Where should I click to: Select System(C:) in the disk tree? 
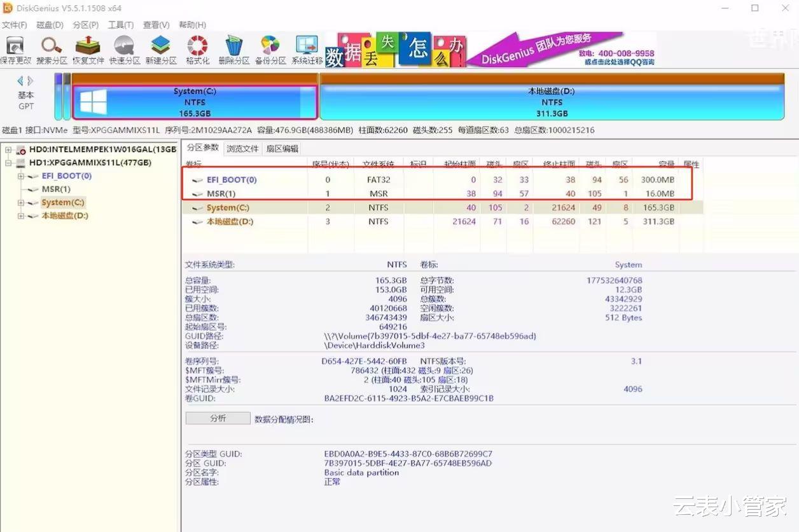(x=63, y=203)
